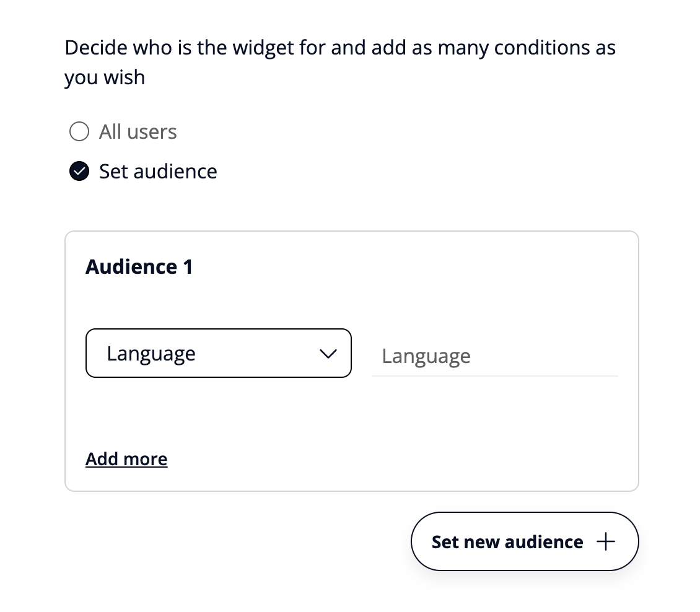
Task: Click the Set new audience button label
Action: pos(507,542)
